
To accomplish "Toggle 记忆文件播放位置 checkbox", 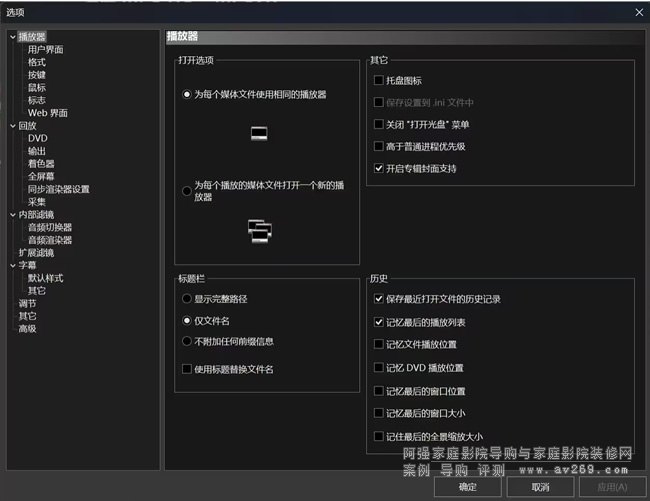I will point(379,344).
